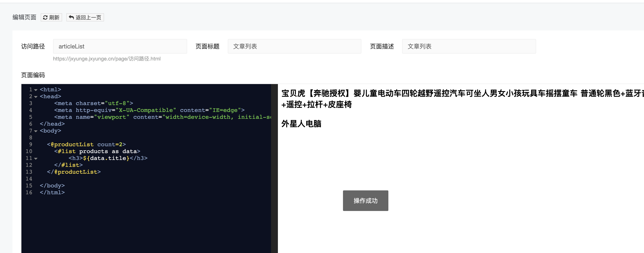The image size is (644, 253).
Task: Select the 外星人电脑 preview heading
Action: [301, 124]
